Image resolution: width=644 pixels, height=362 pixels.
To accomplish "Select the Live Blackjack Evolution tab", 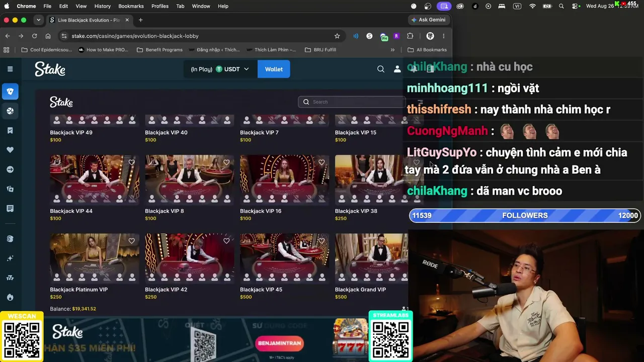I will pos(89,20).
